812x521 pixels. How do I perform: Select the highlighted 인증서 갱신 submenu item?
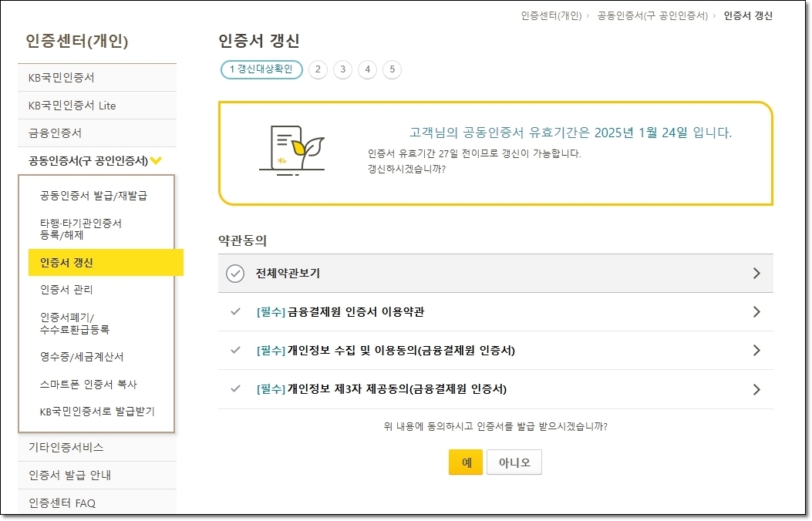[x=106, y=262]
